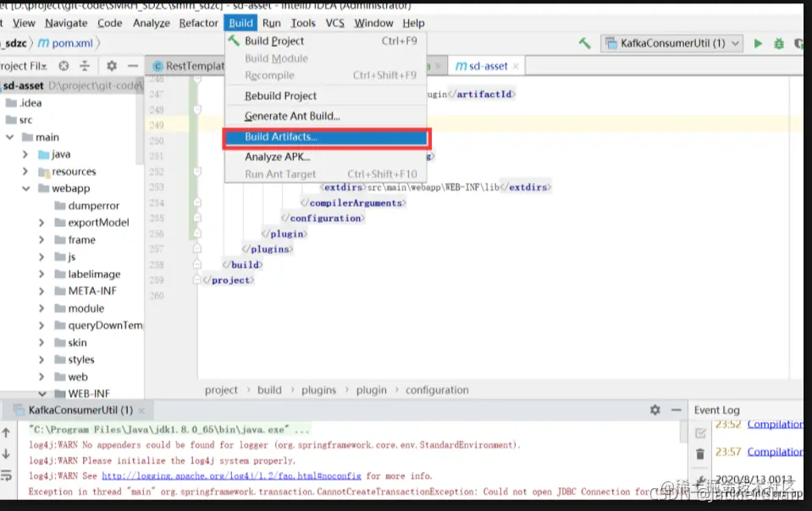Choose Build Artifacts... from Build menu
The width and height of the screenshot is (812, 511).
[326, 137]
